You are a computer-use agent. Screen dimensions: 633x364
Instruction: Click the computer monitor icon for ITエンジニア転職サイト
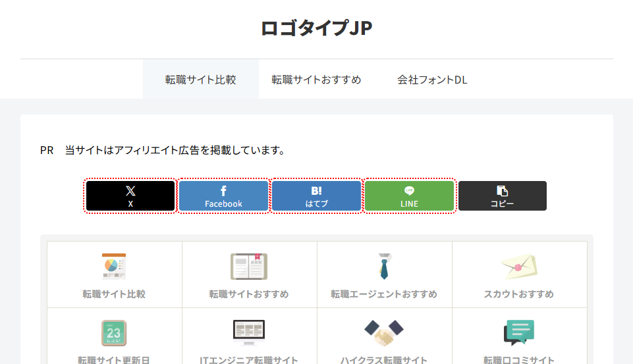click(x=249, y=333)
